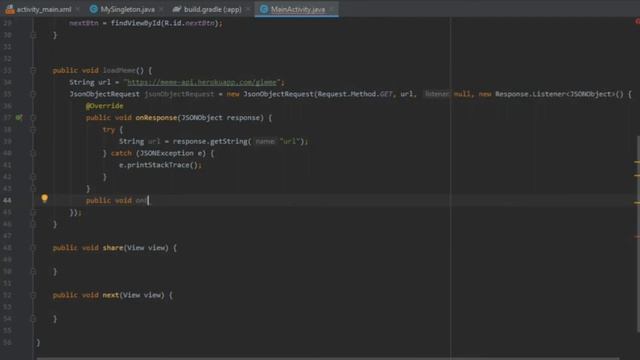
Task: Click fold end marker of share method
Action: pyautogui.click(x=34, y=272)
